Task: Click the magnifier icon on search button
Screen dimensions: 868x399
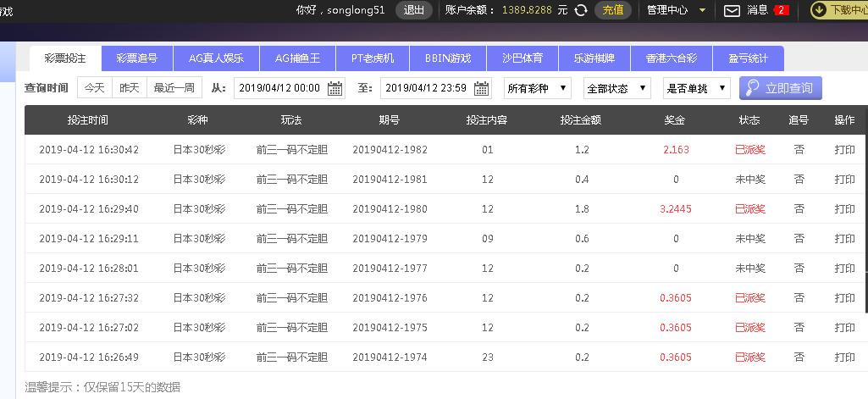Action: tap(751, 88)
